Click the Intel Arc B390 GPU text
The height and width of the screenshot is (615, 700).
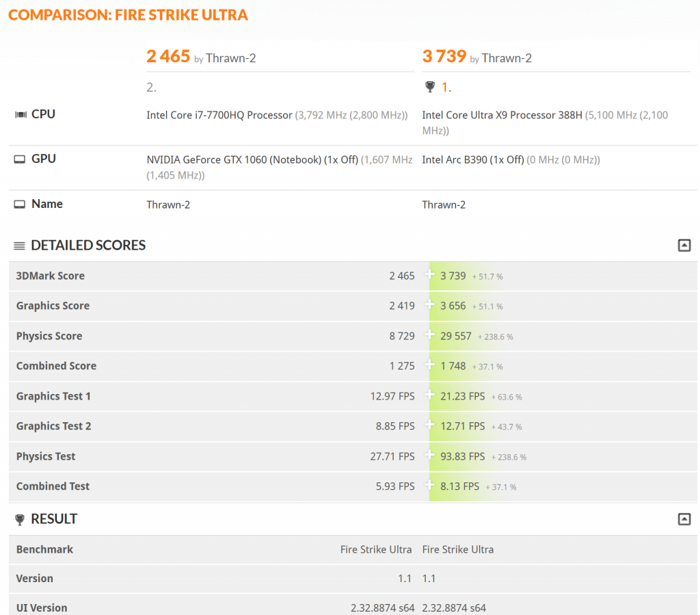pyautogui.click(x=473, y=160)
